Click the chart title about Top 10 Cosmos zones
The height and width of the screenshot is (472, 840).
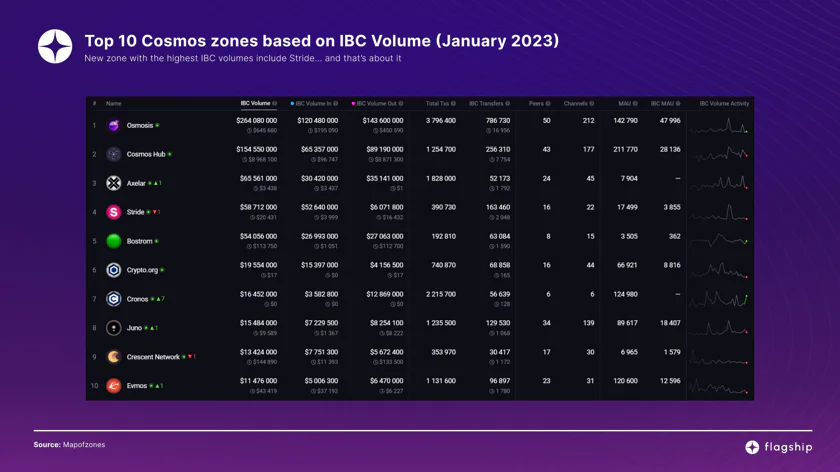pyautogui.click(x=321, y=41)
